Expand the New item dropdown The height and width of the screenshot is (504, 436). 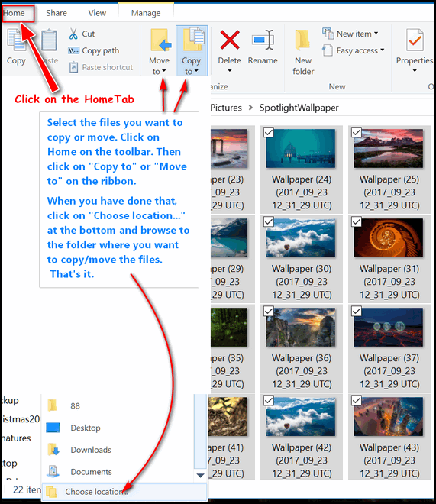click(x=376, y=33)
